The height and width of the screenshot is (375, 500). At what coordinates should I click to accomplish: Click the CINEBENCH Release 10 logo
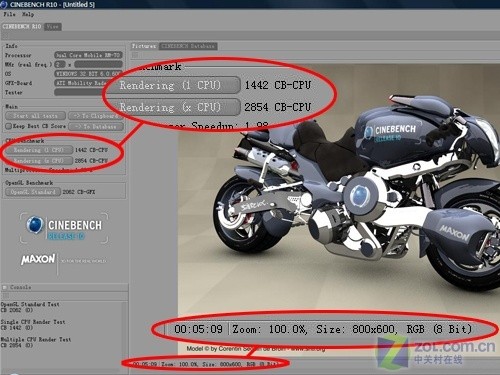pyautogui.click(x=64, y=228)
